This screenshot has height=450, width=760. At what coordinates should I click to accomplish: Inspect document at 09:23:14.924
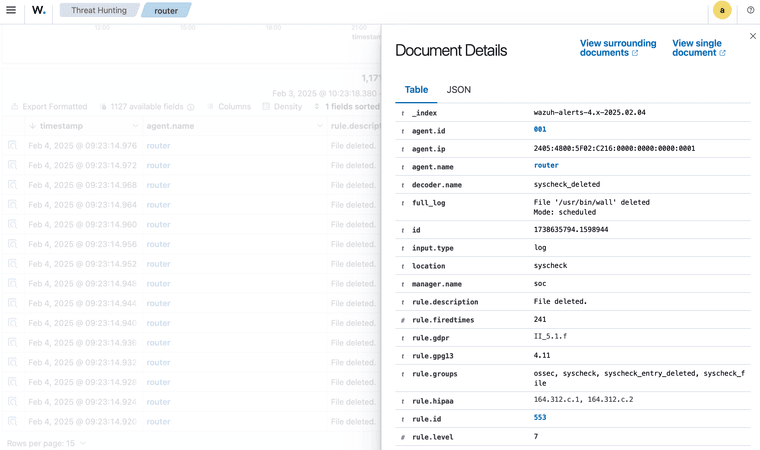coord(13,402)
